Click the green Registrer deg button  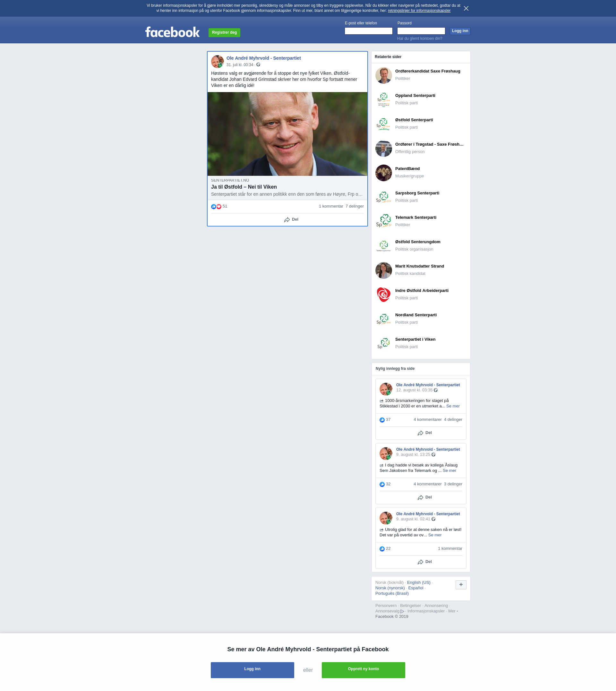point(224,32)
